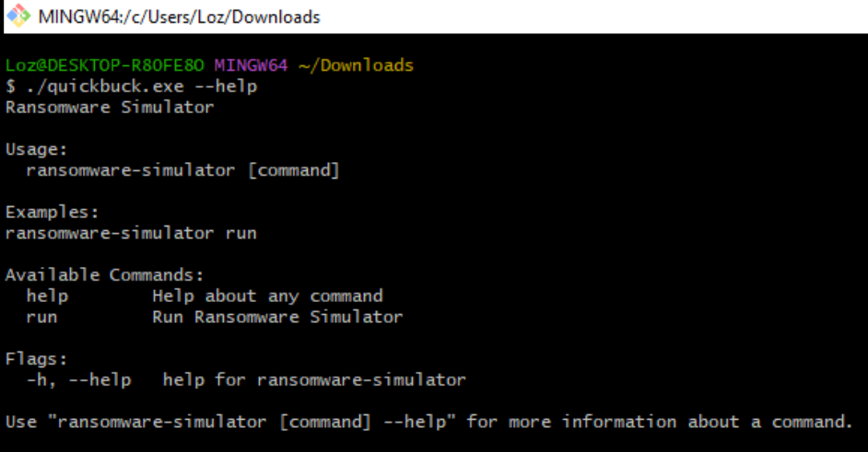Click the 'Flags:' heading
This screenshot has height=452, width=868.
coord(37,359)
